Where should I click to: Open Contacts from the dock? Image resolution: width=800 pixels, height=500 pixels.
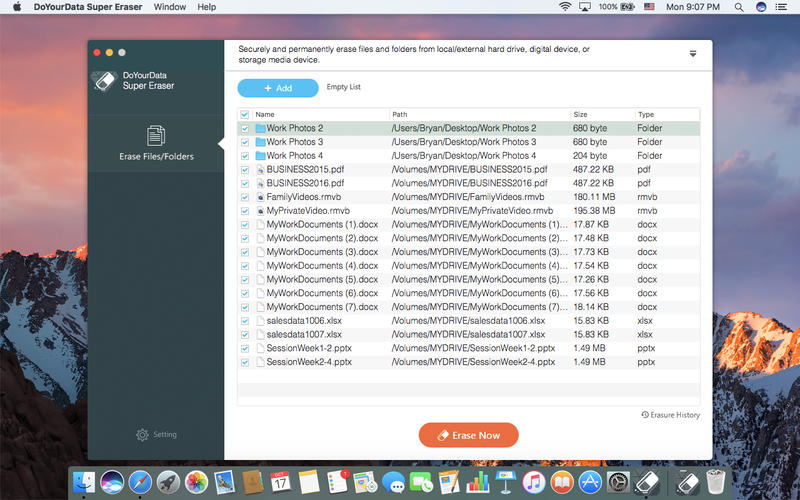pyautogui.click(x=252, y=482)
